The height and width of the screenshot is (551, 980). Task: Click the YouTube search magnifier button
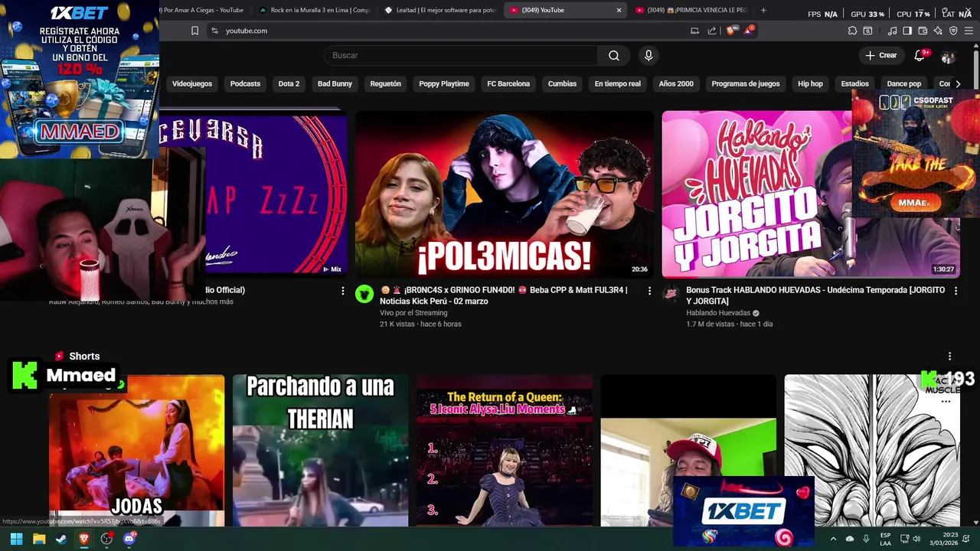614,55
